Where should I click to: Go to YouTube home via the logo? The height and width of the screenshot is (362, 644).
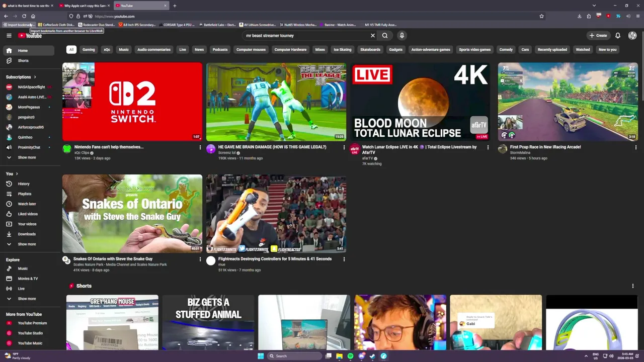[x=30, y=36]
